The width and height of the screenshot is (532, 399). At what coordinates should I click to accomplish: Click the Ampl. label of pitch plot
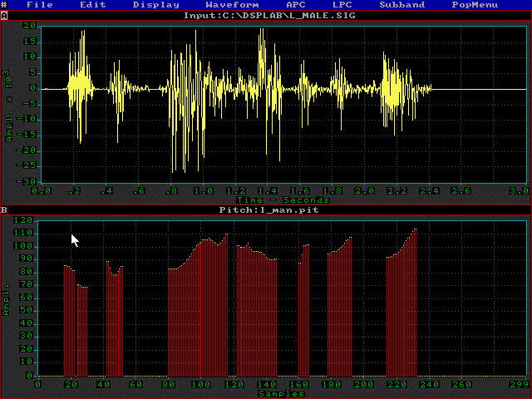(x=6, y=300)
